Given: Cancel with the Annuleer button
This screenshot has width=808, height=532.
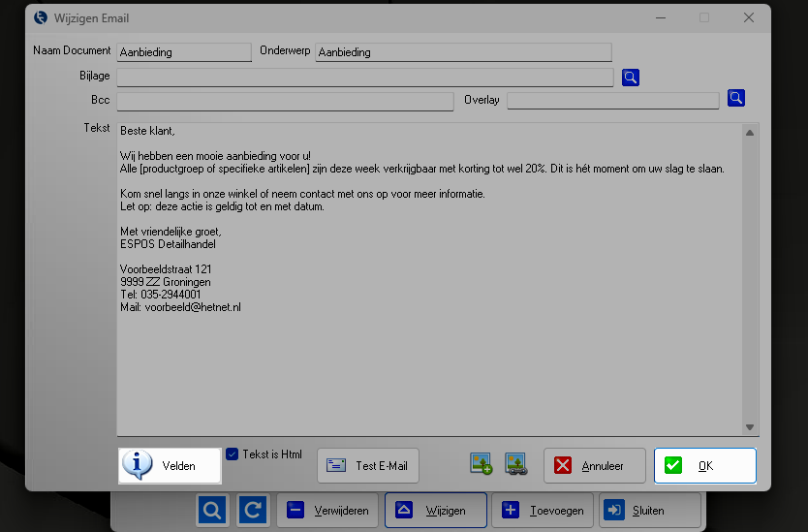Looking at the screenshot, I should point(595,465).
